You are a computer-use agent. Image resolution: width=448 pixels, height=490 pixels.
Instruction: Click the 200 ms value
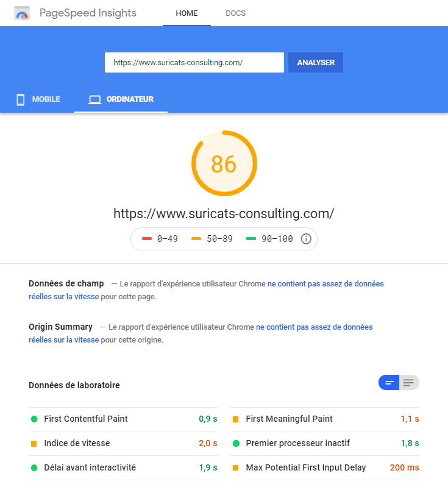pyautogui.click(x=404, y=468)
